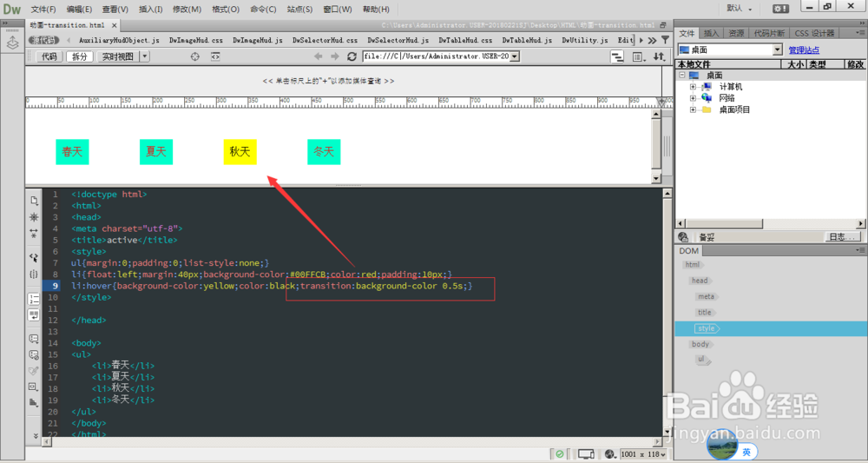The height and width of the screenshot is (463, 868).
Task: Go forward with the right arrow
Action: [335, 56]
